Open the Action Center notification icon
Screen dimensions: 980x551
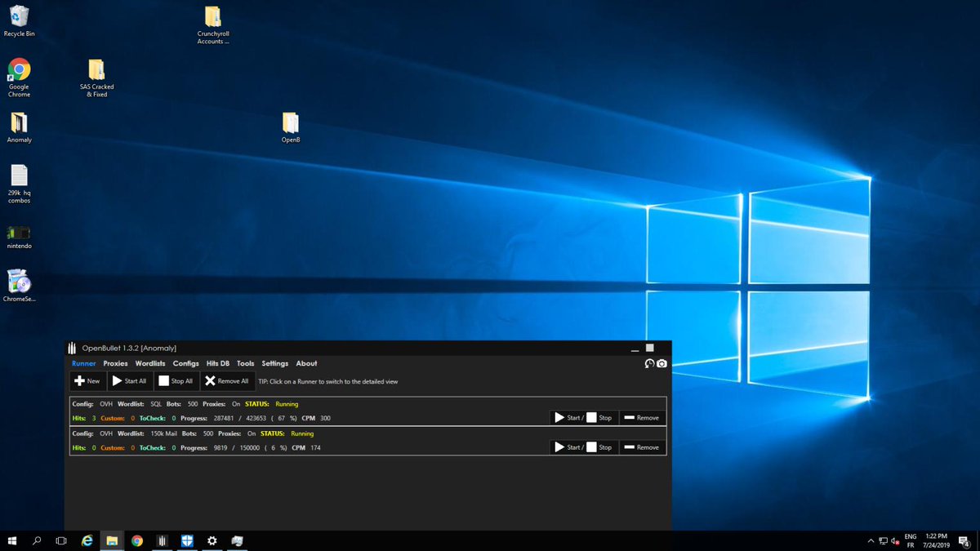(964, 540)
